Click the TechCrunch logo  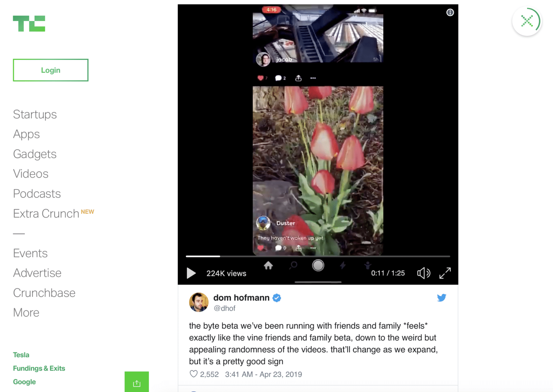point(29,23)
